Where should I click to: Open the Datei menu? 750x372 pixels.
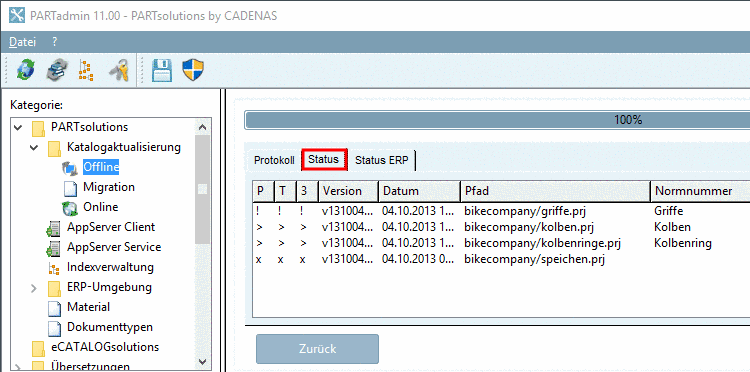click(22, 42)
